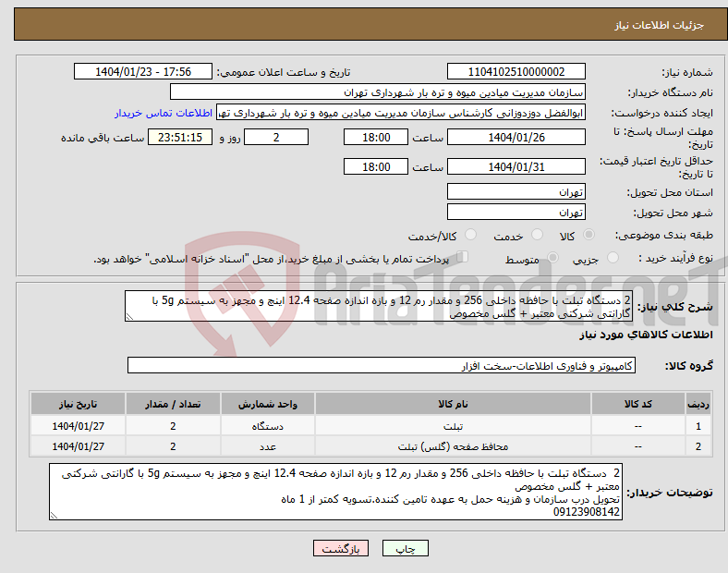Select the متوسط purchase type radio
The height and width of the screenshot is (573, 728).
click(552, 258)
